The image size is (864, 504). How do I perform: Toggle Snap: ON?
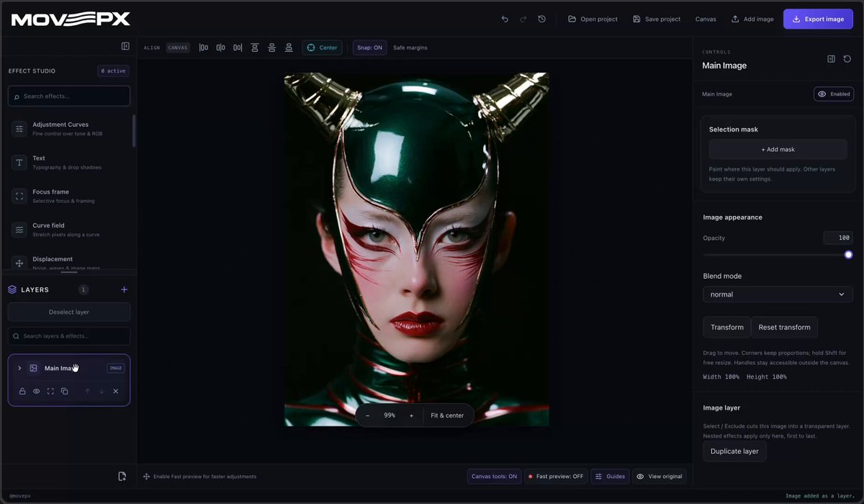click(x=369, y=48)
